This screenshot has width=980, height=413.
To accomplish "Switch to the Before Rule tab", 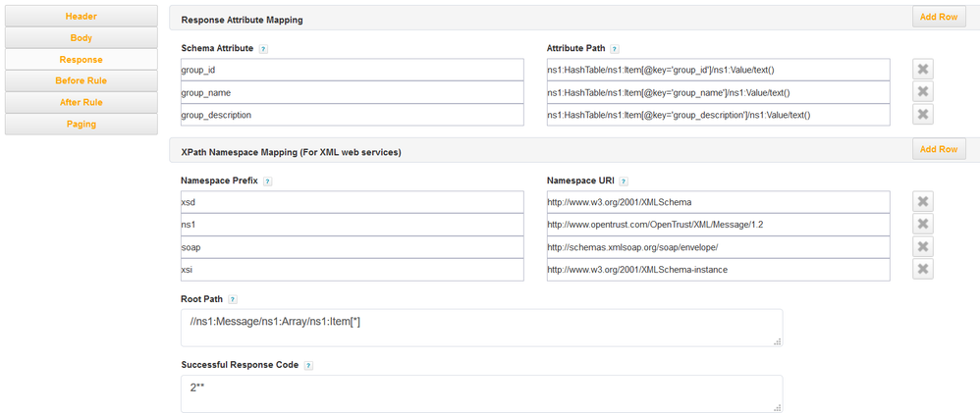I will pyautogui.click(x=81, y=80).
